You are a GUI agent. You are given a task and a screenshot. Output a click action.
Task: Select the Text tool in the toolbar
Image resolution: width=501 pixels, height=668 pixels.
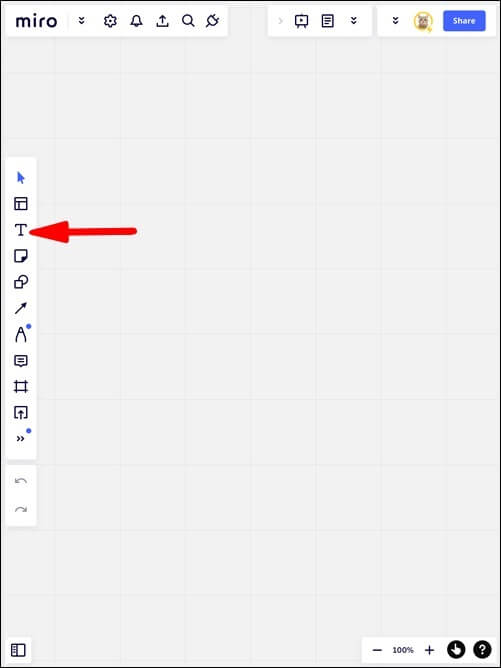point(20,230)
